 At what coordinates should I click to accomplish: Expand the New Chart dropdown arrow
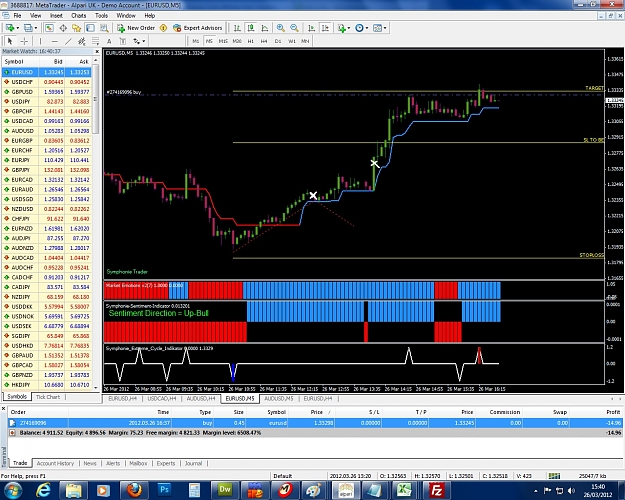click(18, 28)
